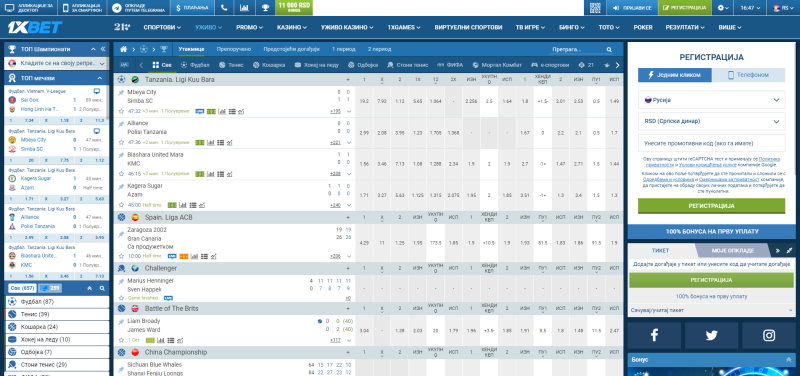This screenshot has height=376, width=800.
Task: Favorite the Alliance vs Polisi Tanzania star
Action: [x=121, y=142]
